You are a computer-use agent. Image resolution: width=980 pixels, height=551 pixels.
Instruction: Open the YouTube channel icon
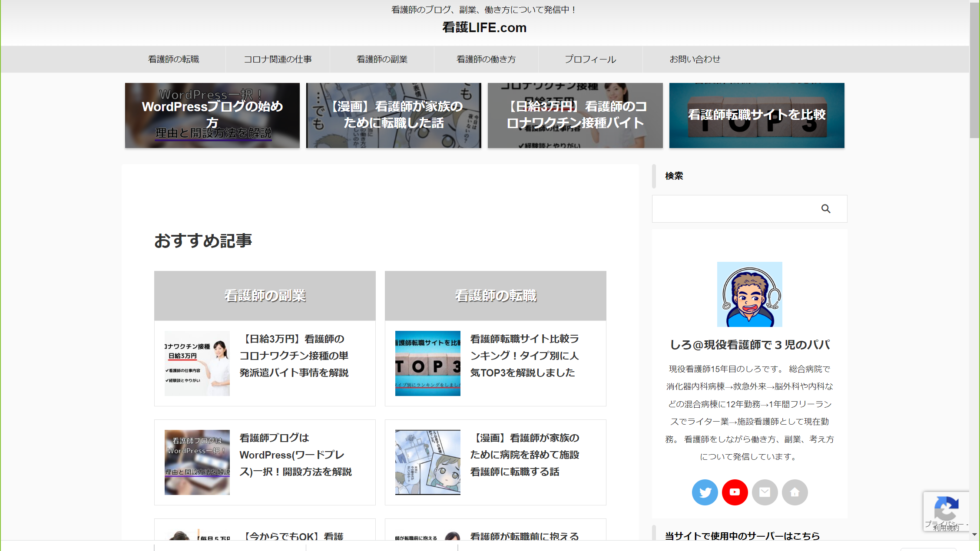735,492
